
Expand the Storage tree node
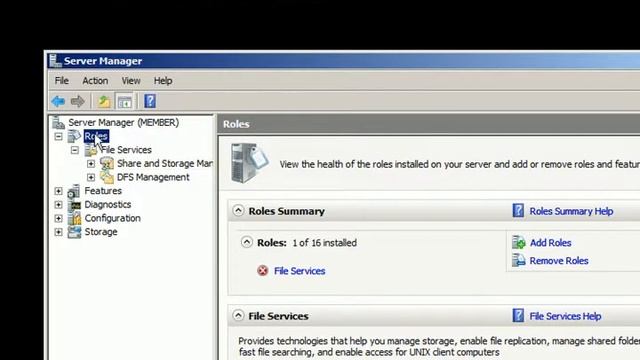58,232
